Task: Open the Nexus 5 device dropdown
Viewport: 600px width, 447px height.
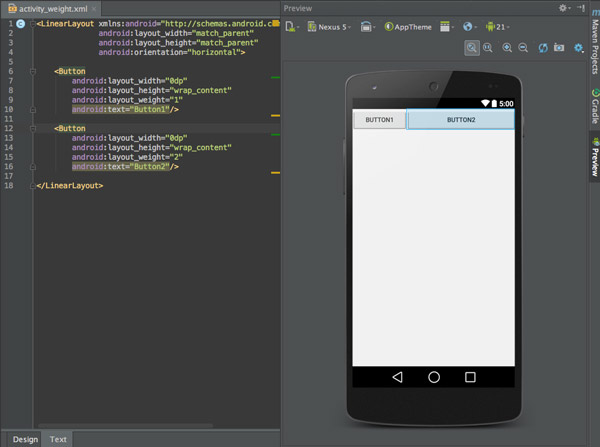Action: [x=330, y=27]
